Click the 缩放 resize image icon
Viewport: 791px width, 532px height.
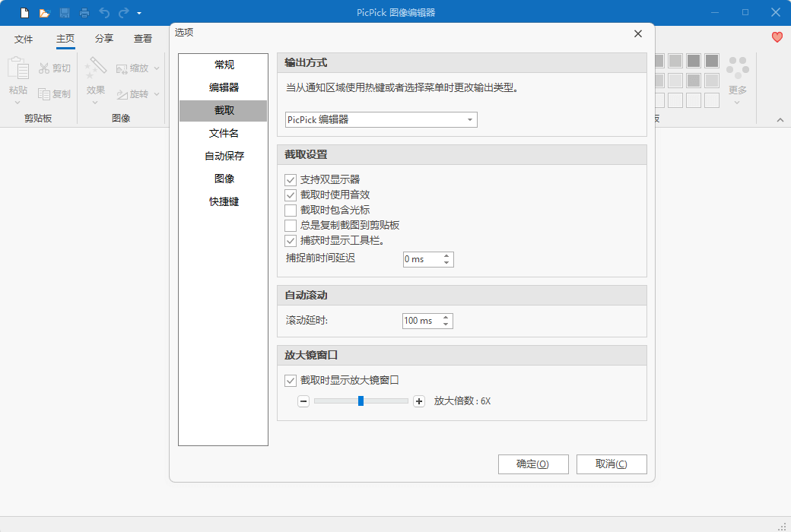pos(122,68)
